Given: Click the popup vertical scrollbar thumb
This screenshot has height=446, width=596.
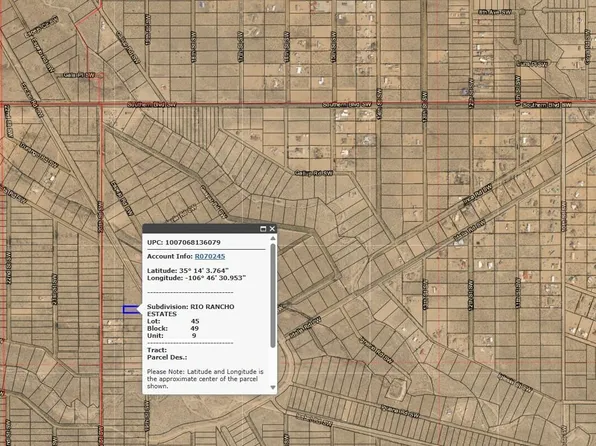Looking at the screenshot, I should 273,295.
